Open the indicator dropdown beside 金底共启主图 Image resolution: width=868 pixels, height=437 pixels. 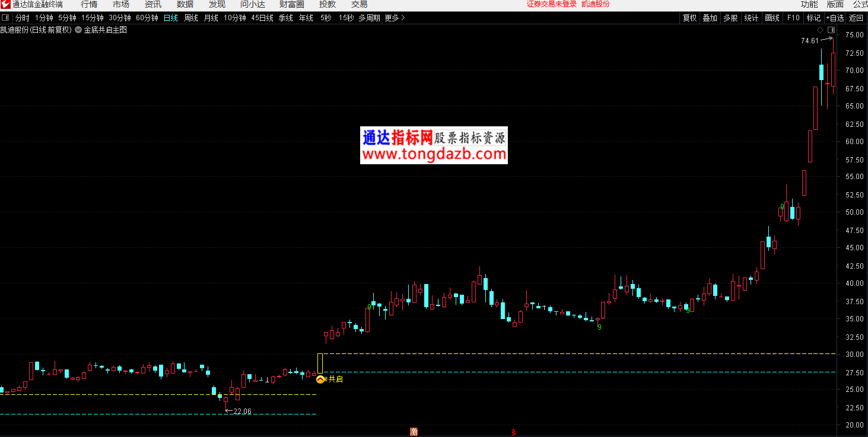pyautogui.click(x=78, y=30)
